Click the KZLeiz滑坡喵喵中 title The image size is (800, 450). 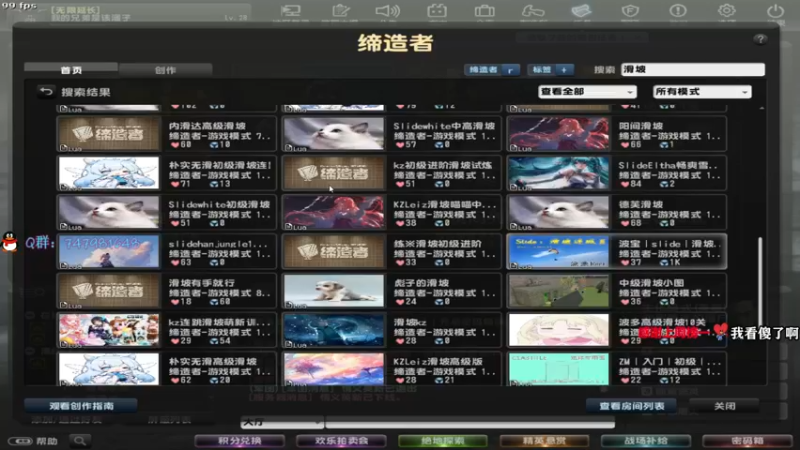click(x=444, y=205)
